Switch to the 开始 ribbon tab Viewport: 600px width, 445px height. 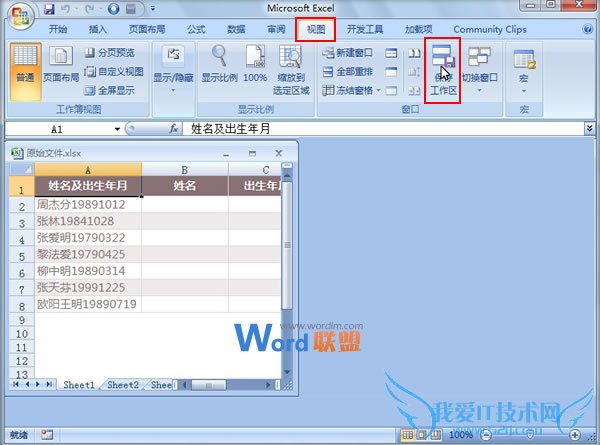pyautogui.click(x=58, y=29)
